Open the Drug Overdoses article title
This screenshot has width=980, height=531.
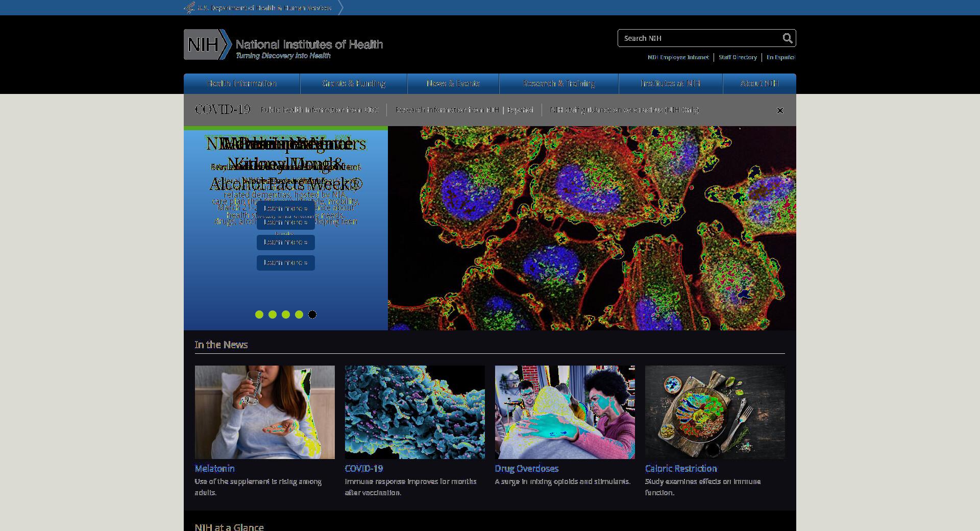[x=527, y=468]
